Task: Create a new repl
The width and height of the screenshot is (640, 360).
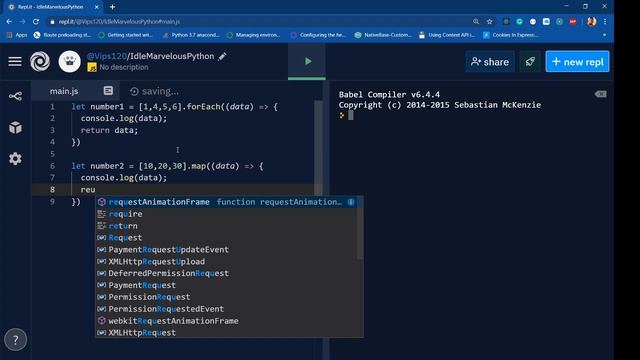Action: [x=577, y=62]
